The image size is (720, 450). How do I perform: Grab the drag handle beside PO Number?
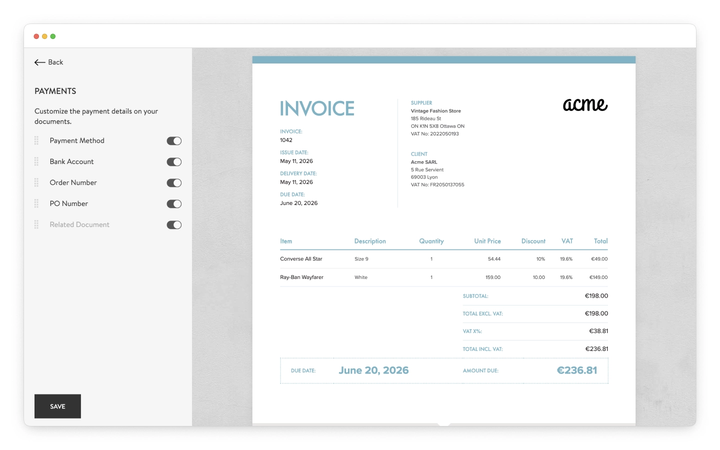point(36,203)
